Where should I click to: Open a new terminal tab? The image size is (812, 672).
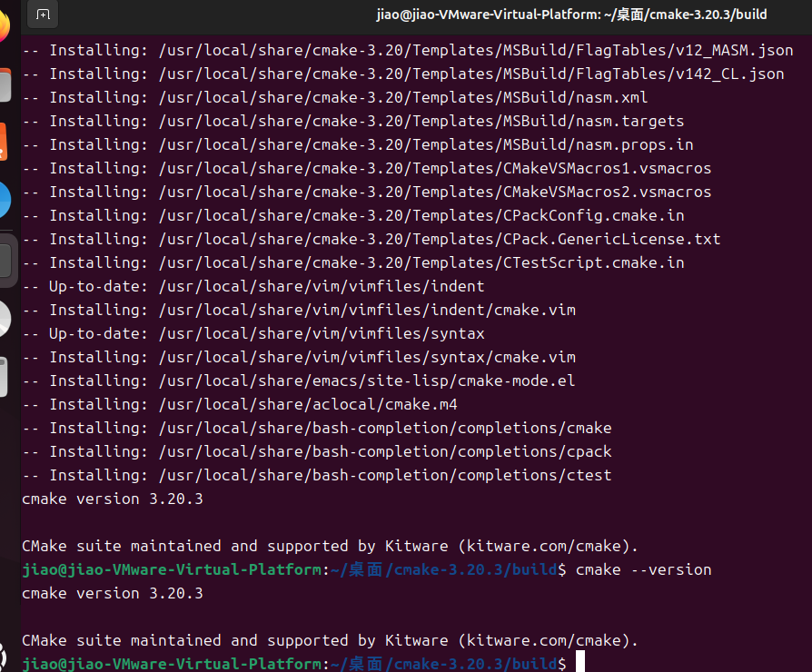[43, 15]
